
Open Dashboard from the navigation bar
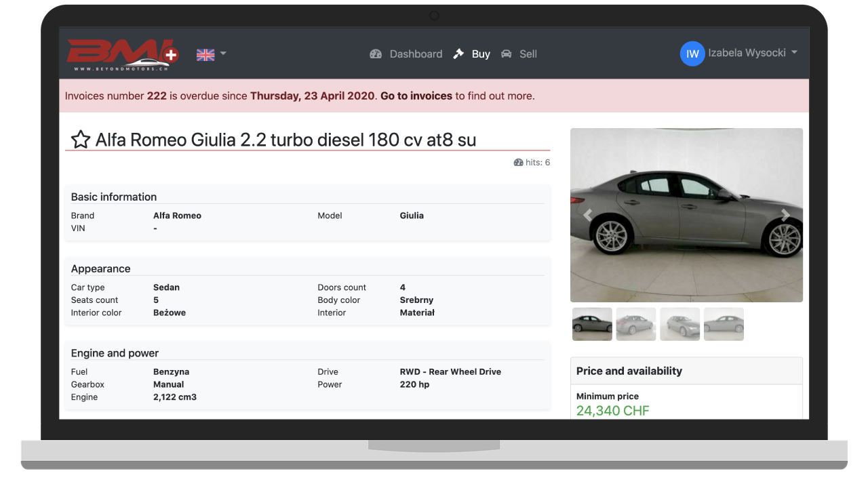point(416,54)
